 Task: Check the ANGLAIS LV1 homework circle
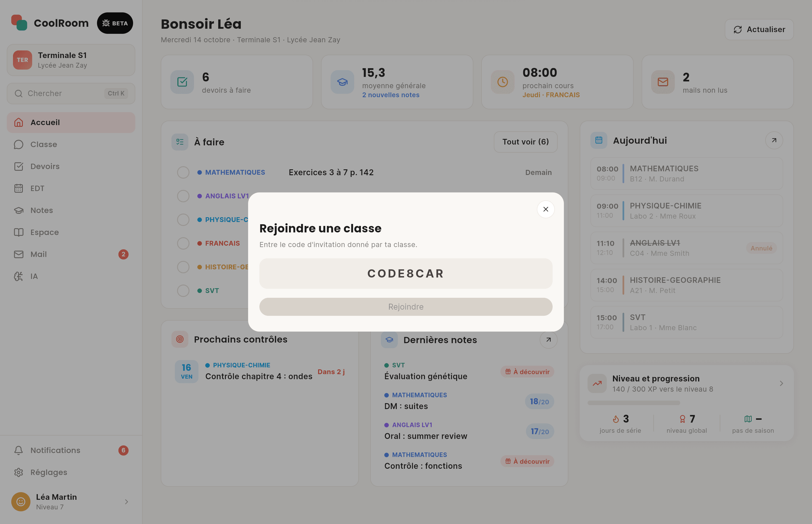coord(183,196)
